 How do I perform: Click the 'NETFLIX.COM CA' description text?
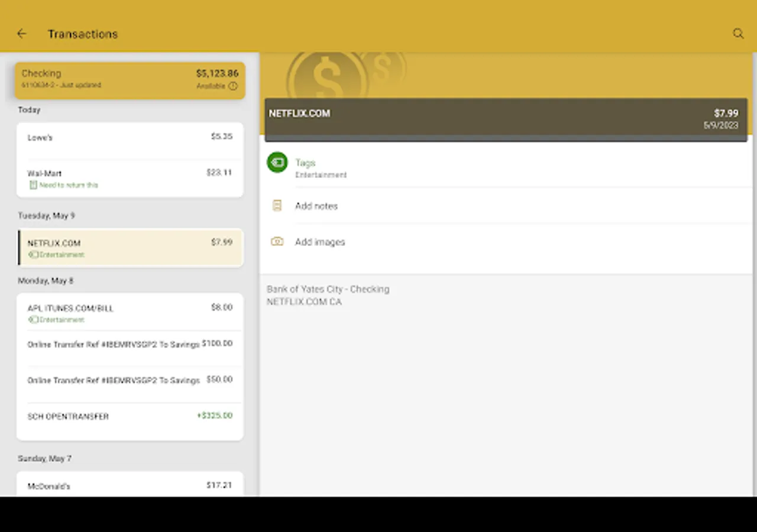click(304, 302)
